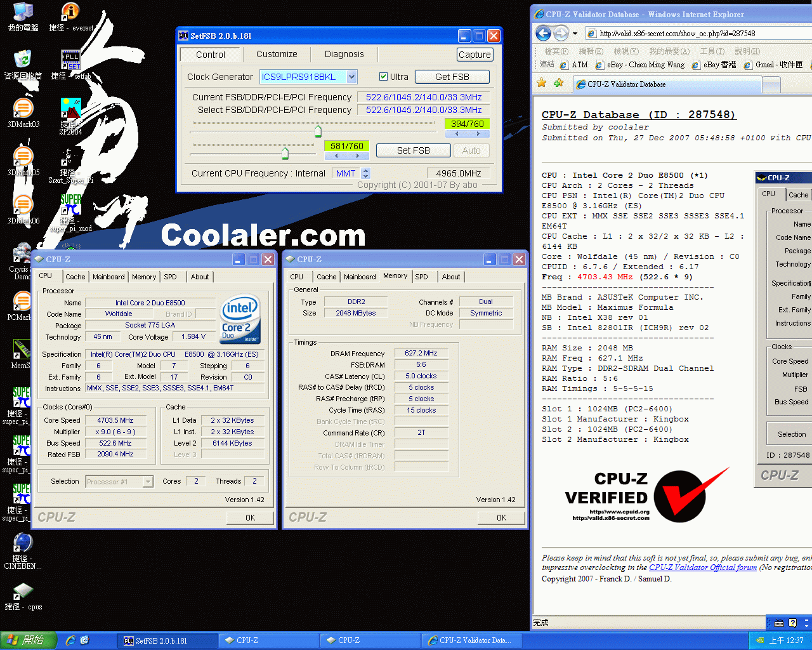This screenshot has height=650, width=812.
Task: Click OK in the left CPU-Z window
Action: tap(251, 518)
